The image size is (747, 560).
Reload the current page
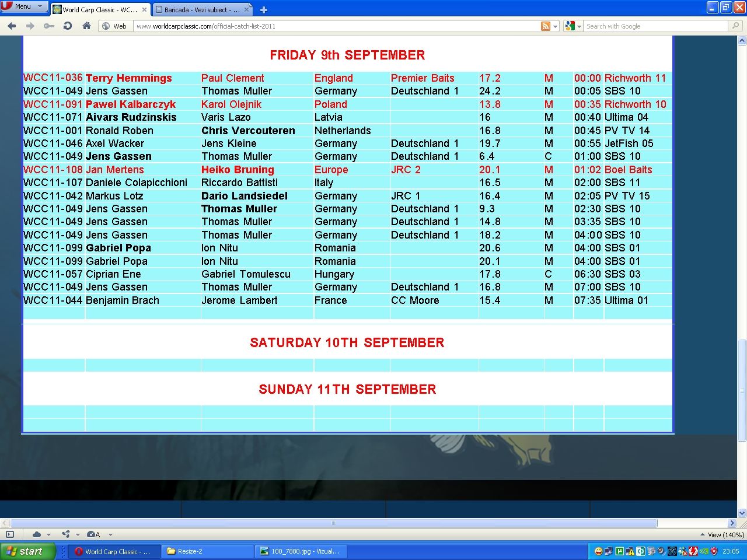68,26
